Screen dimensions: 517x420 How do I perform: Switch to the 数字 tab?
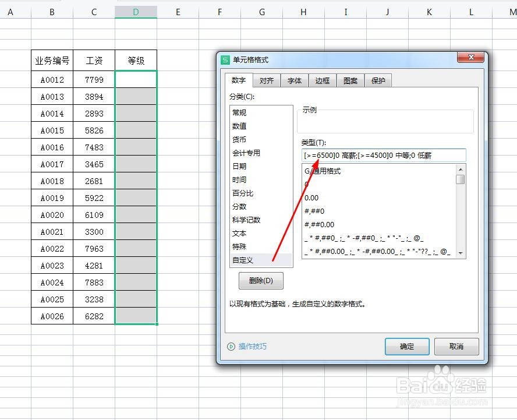pyautogui.click(x=239, y=80)
